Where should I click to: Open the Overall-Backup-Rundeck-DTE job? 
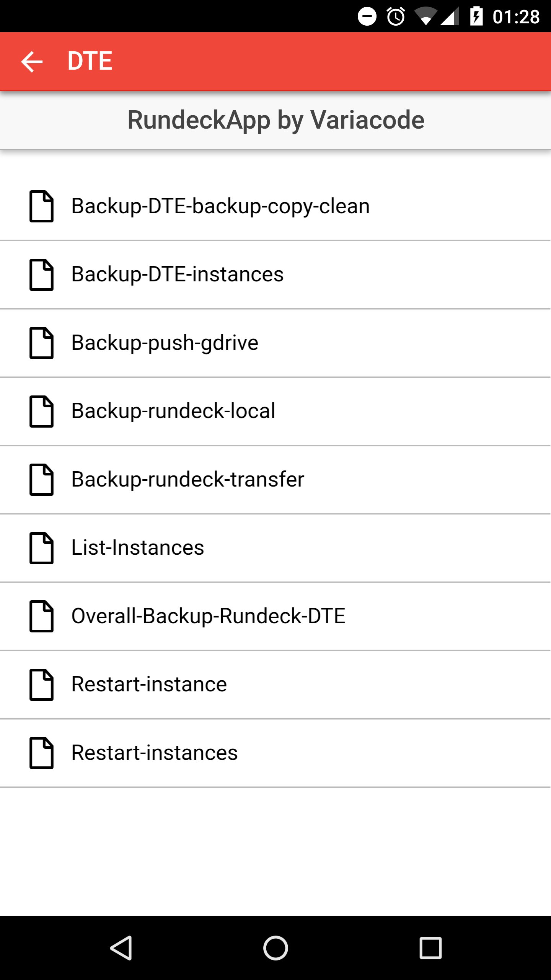(x=209, y=616)
